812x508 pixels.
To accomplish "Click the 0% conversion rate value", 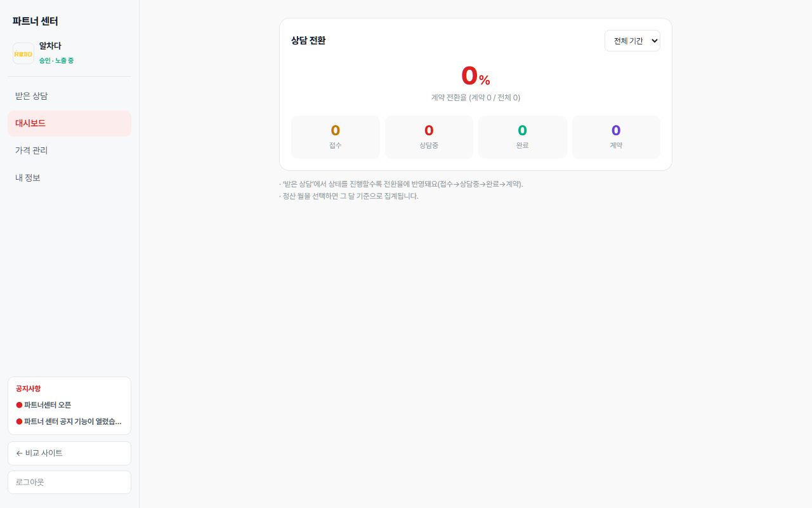I will pos(476,76).
